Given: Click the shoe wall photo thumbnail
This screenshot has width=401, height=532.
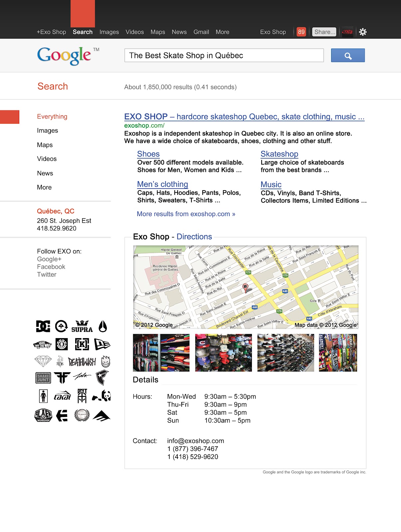Looking at the screenshot, I should point(286,353).
